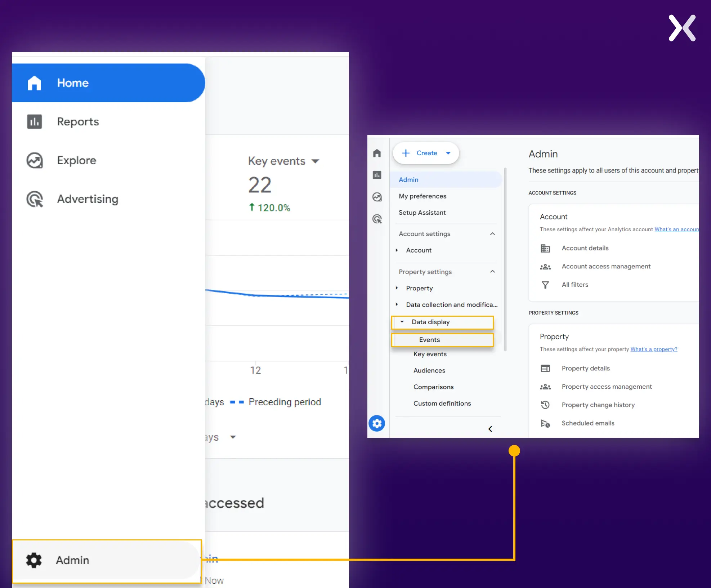Viewport: 711px width, 588px height.
Task: Click the blue Admin gear button in rail
Action: pos(377,423)
